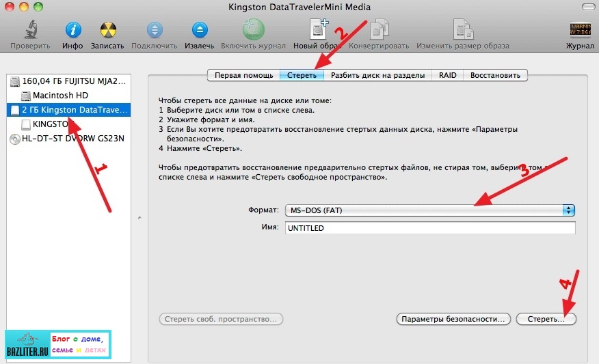
Task: Click Изменить размер образа icon
Action: coord(463,29)
